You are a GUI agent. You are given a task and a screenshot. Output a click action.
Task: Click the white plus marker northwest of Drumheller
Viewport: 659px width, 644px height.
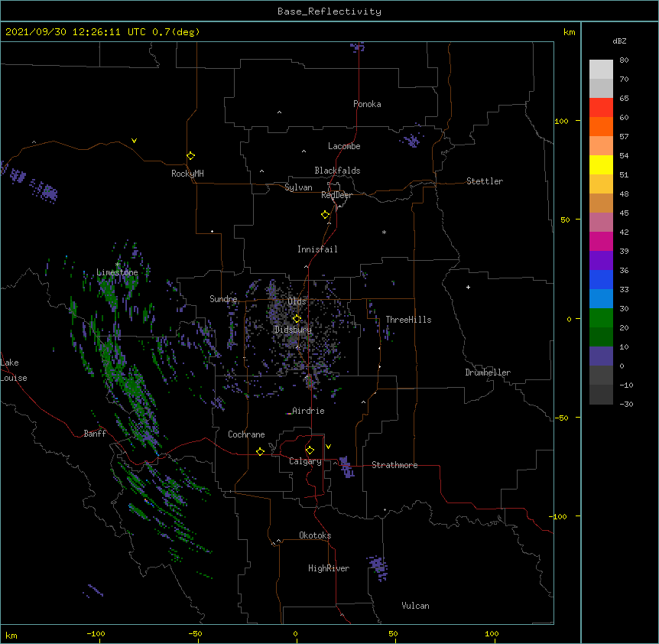coord(468,287)
